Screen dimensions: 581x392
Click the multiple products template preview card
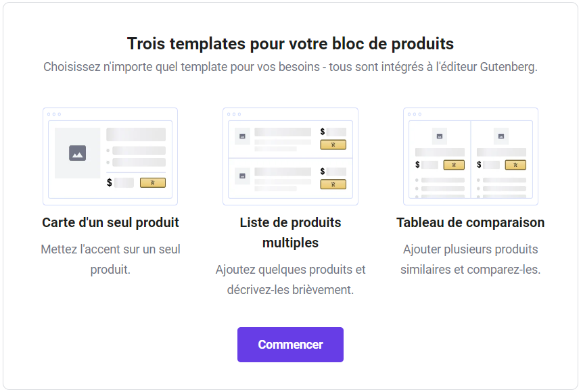pos(290,156)
